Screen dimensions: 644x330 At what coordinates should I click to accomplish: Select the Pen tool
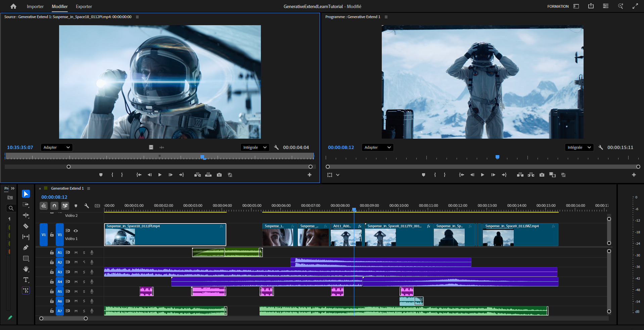pyautogui.click(x=26, y=248)
